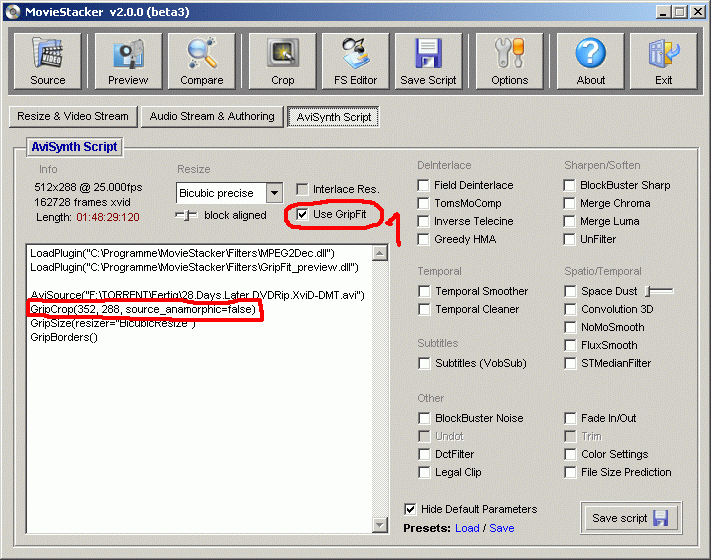Click the length value 01:48:29:120

pos(108,217)
